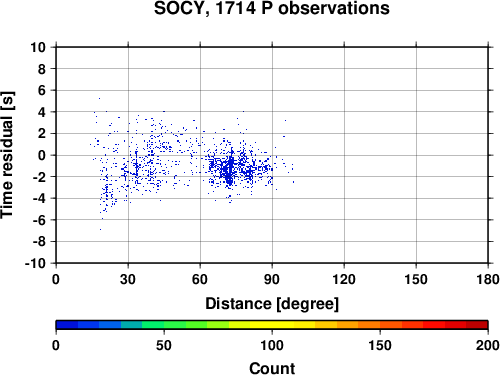Click y-axis tick label '-2'
Image resolution: width=500 pixels, height=375 pixels.
pos(39,177)
